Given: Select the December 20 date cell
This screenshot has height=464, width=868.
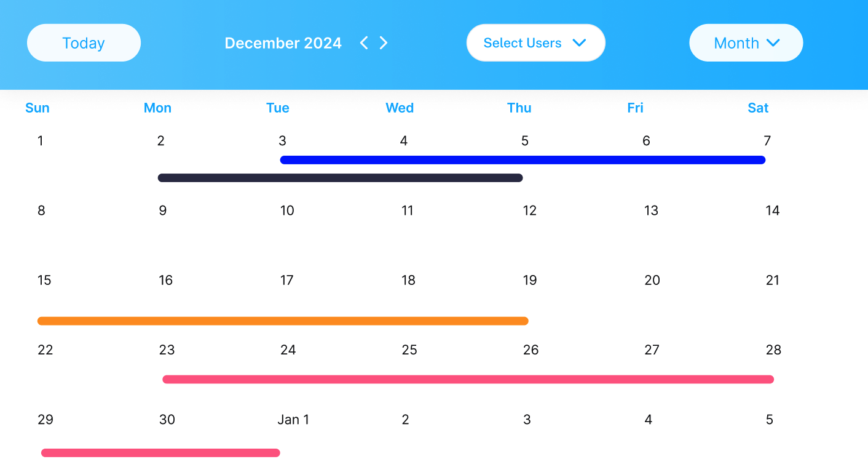Looking at the screenshot, I should (x=652, y=281).
